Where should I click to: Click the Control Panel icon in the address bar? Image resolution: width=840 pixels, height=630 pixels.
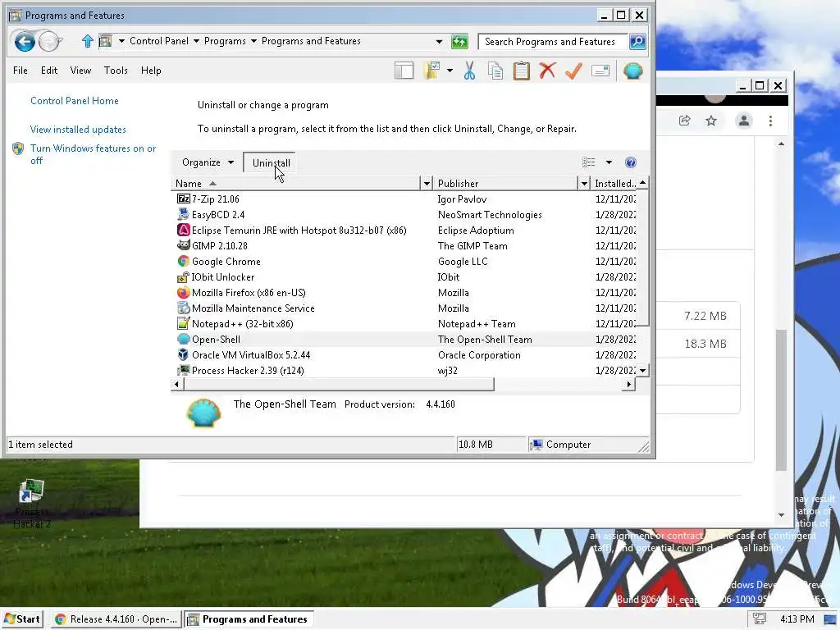click(x=106, y=41)
